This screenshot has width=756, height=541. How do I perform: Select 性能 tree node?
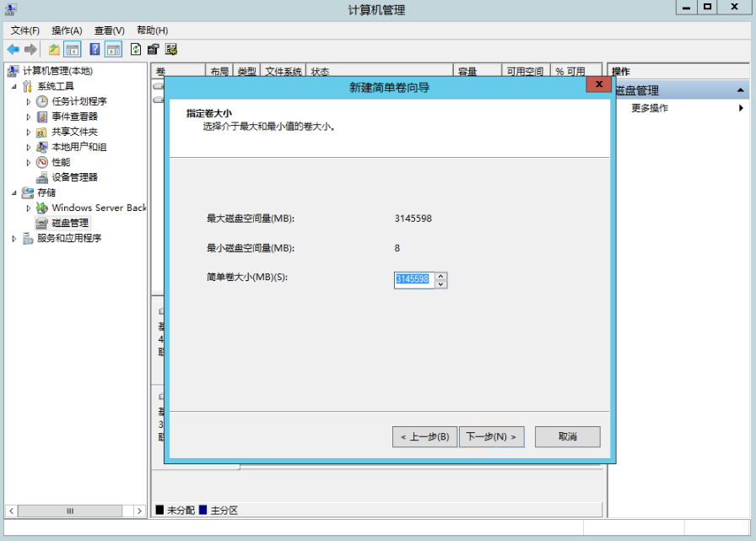[62, 162]
